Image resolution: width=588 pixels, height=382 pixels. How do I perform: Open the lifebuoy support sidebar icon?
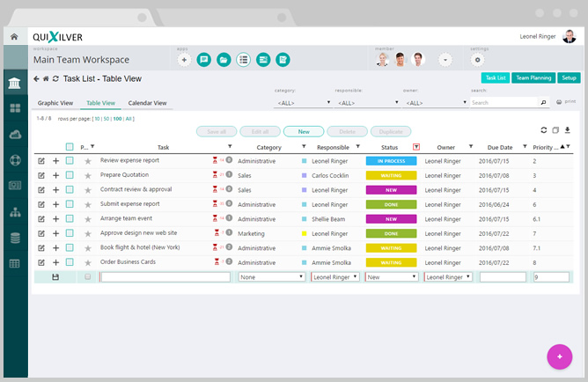coord(15,160)
